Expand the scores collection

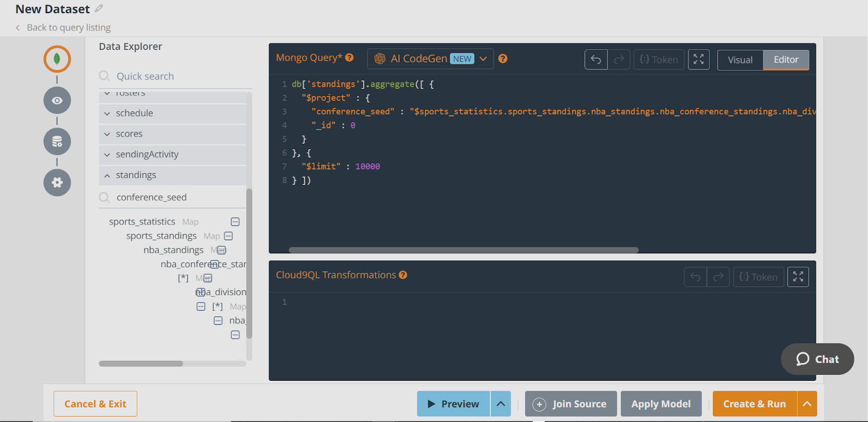coord(173,134)
